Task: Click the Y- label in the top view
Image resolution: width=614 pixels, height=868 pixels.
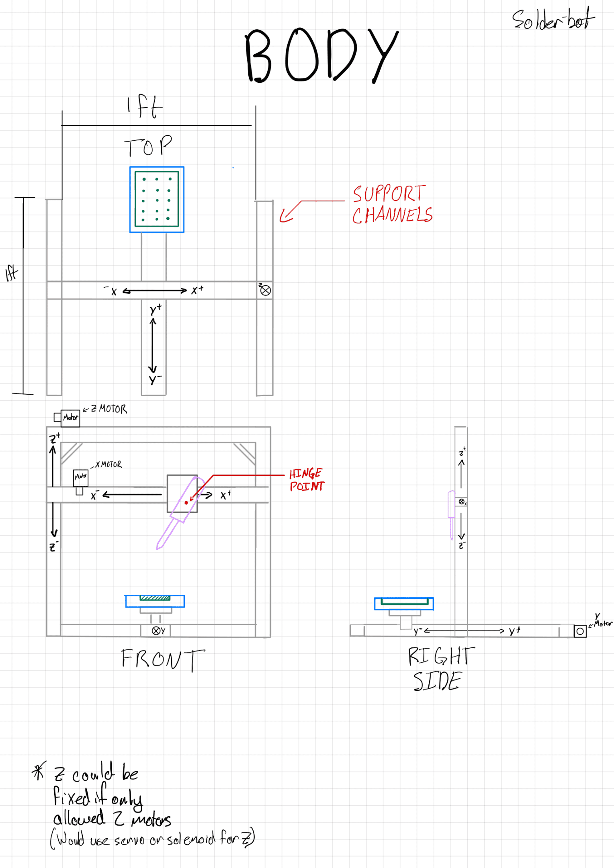Action: click(x=155, y=380)
